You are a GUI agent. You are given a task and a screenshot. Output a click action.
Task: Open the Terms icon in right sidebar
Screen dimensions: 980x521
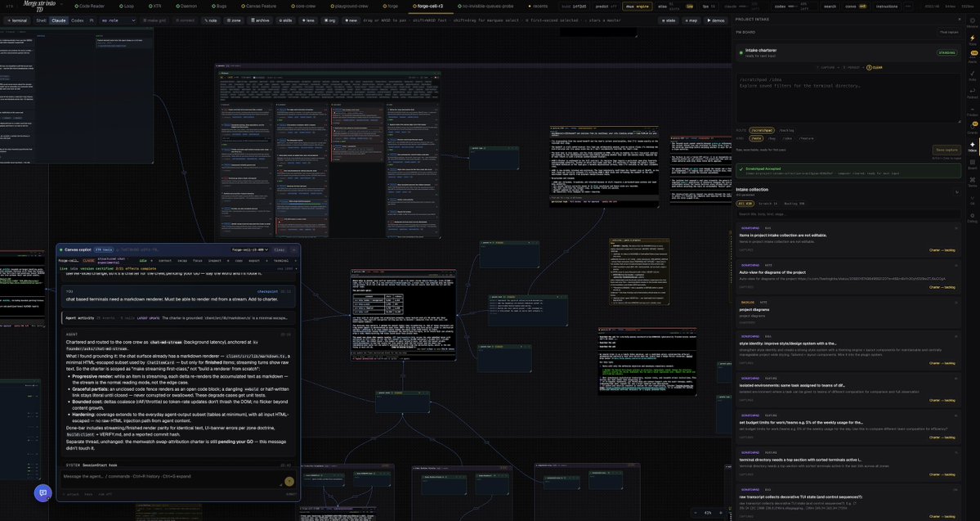tap(972, 182)
